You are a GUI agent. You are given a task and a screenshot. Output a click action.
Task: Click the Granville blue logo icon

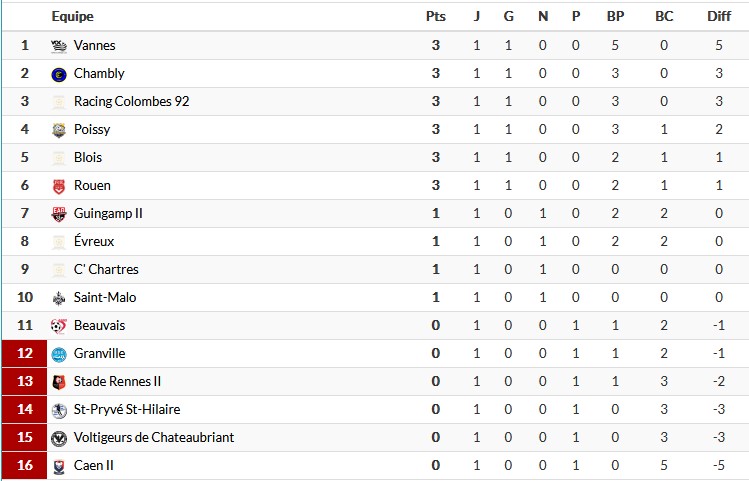(58, 354)
